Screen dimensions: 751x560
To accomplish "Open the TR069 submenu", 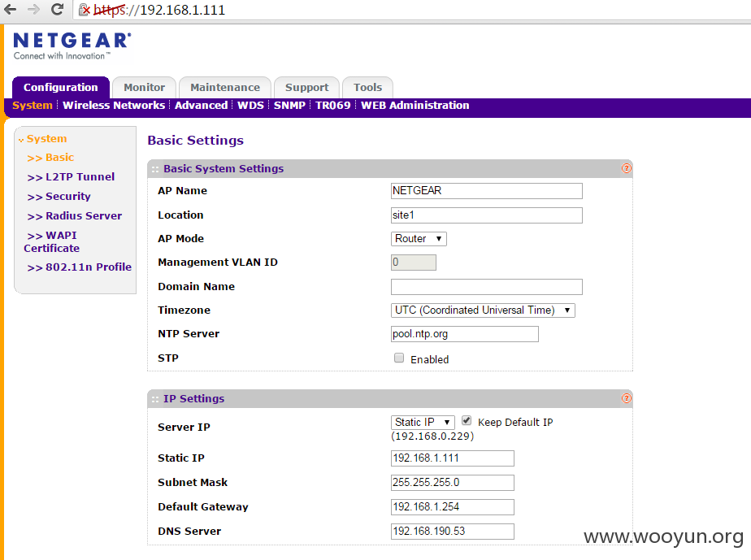I will 333,106.
